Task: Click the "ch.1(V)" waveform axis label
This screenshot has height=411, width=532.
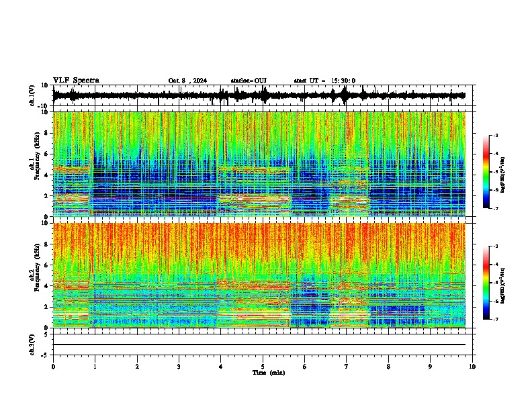Action: [32, 95]
